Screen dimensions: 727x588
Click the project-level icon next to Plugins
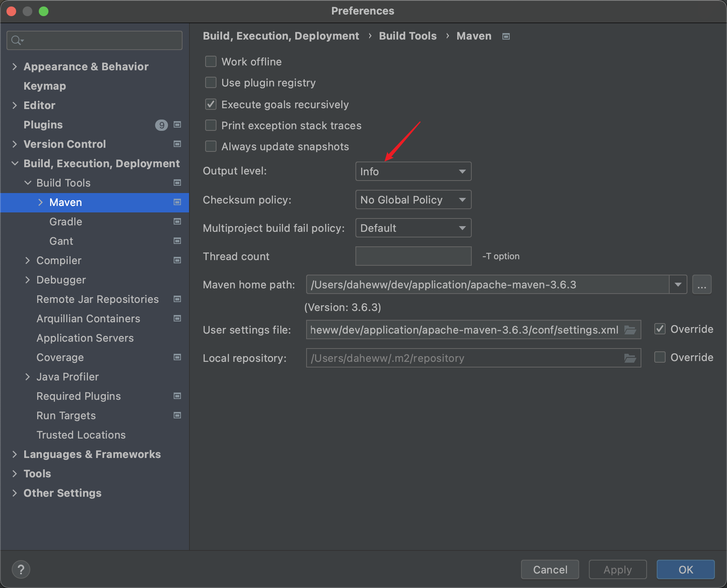tap(177, 125)
